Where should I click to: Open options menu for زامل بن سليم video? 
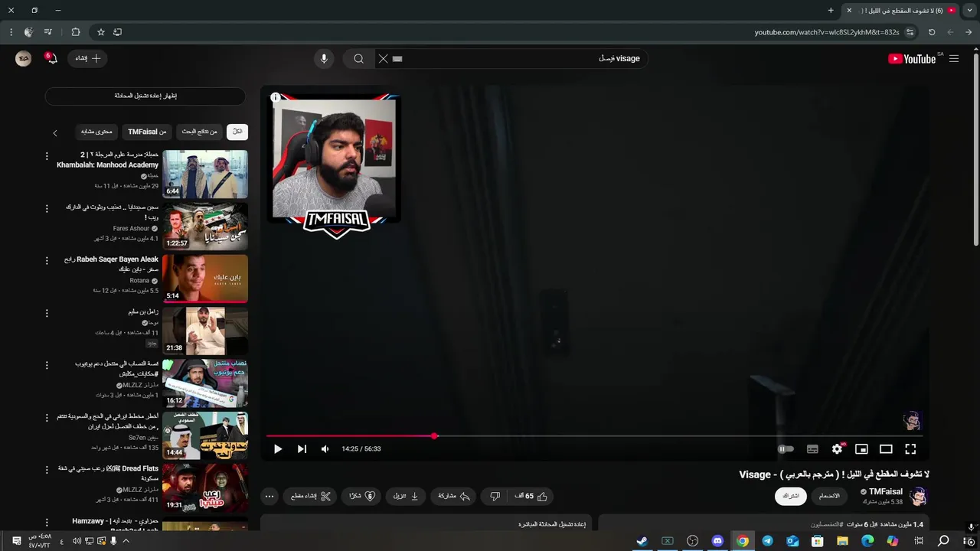coord(47,313)
